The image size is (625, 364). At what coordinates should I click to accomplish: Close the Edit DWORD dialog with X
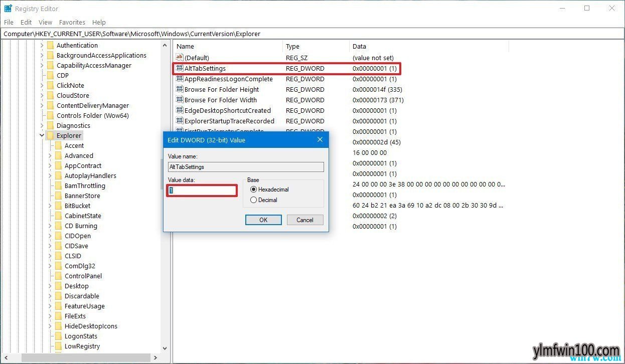(x=320, y=140)
